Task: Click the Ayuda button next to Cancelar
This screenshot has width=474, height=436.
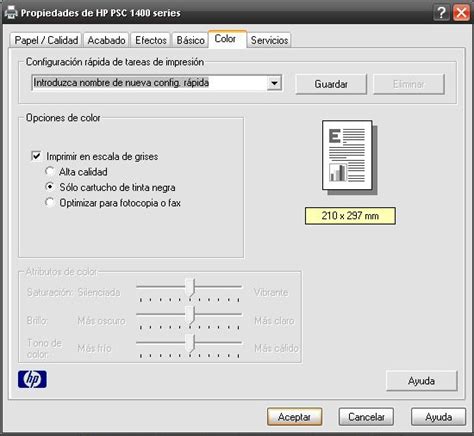Action: [439, 417]
